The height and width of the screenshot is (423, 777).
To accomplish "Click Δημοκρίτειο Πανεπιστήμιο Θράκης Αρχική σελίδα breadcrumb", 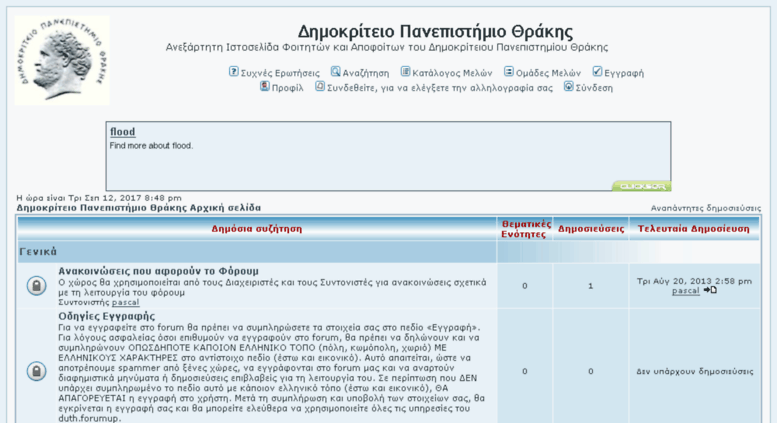I will 139,208.
